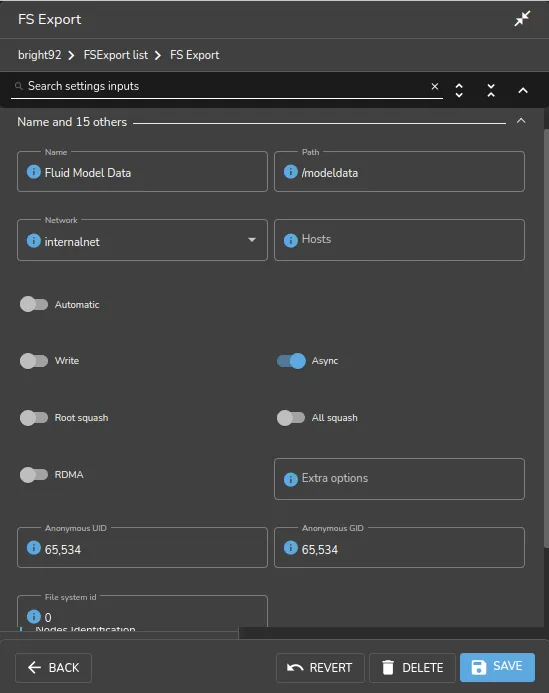Enable the Root squash switch

tap(34, 418)
